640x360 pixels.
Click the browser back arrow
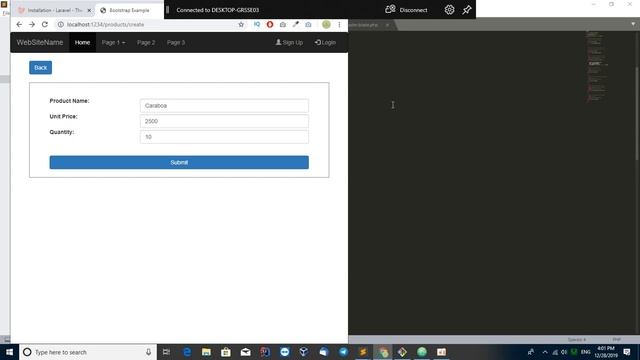coord(19,24)
